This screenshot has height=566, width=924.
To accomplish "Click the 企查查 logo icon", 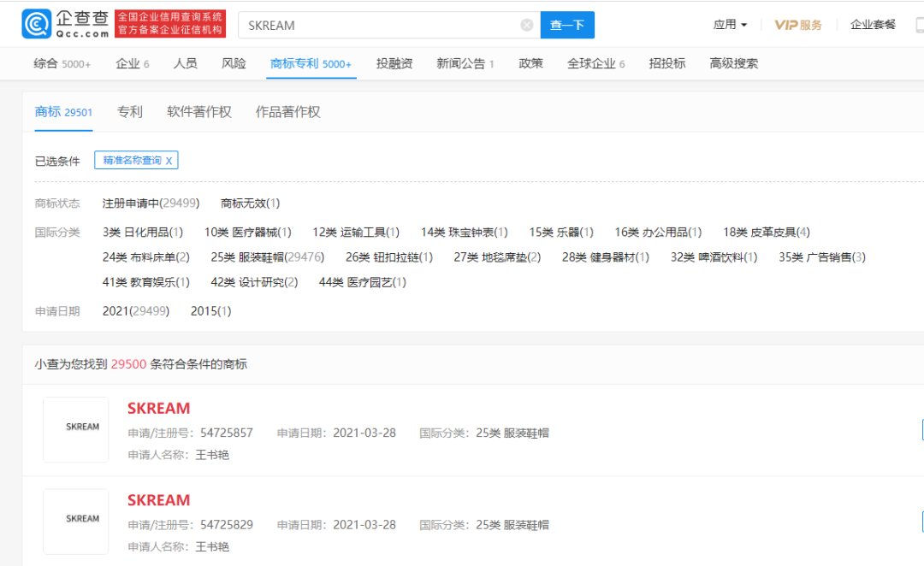I will 35,24.
